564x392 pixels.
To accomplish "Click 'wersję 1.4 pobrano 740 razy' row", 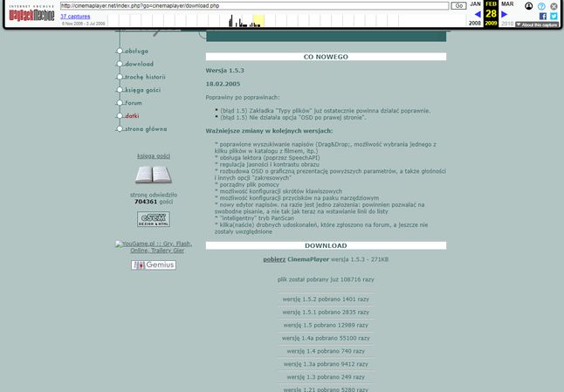I will pos(326,351).
